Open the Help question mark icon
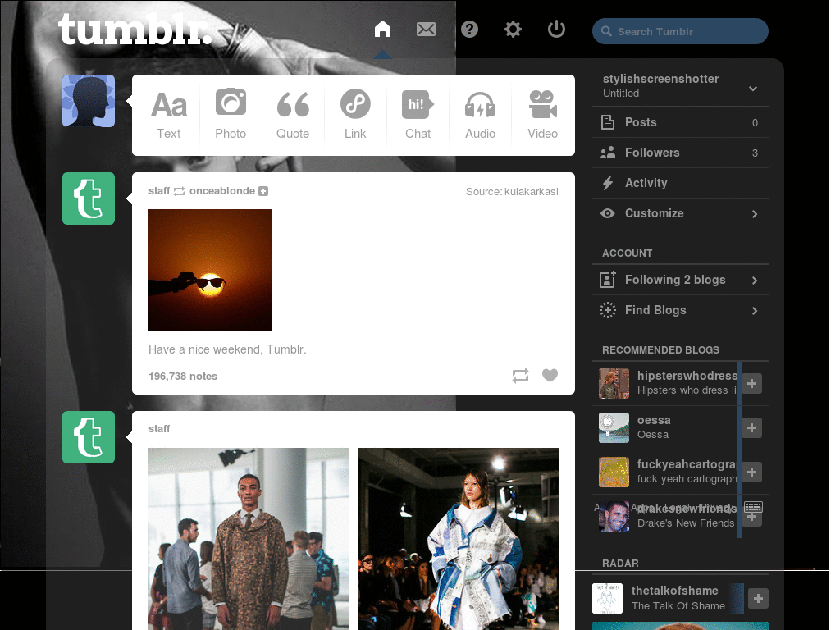The width and height of the screenshot is (840, 630). pyautogui.click(x=469, y=29)
